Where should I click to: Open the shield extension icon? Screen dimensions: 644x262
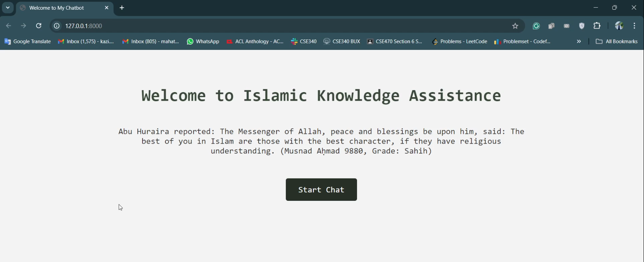coord(582,26)
